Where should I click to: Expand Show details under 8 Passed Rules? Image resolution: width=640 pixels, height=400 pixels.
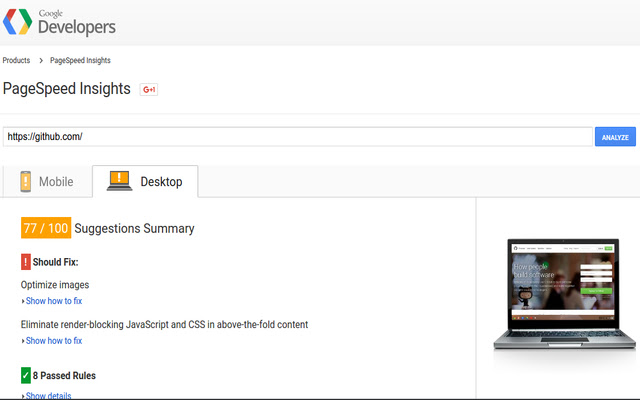pyautogui.click(x=47, y=395)
